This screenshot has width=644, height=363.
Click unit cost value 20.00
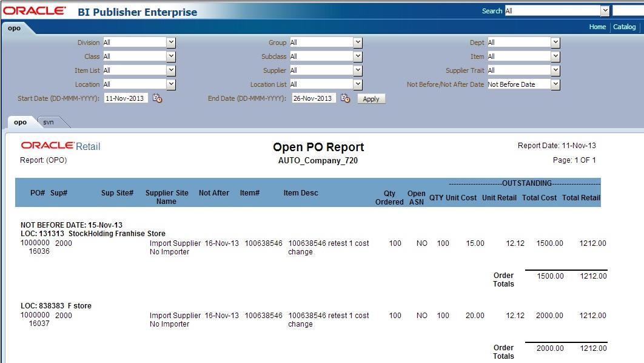click(475, 316)
